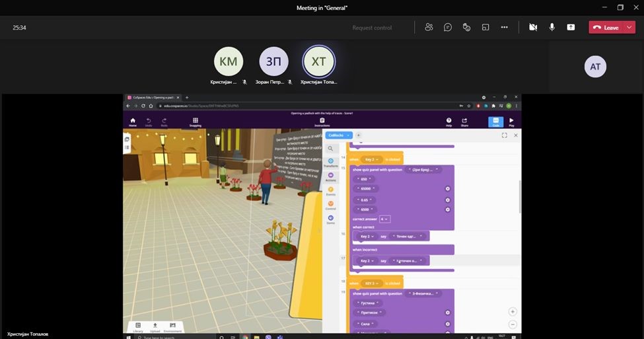Click Request control

(372, 28)
